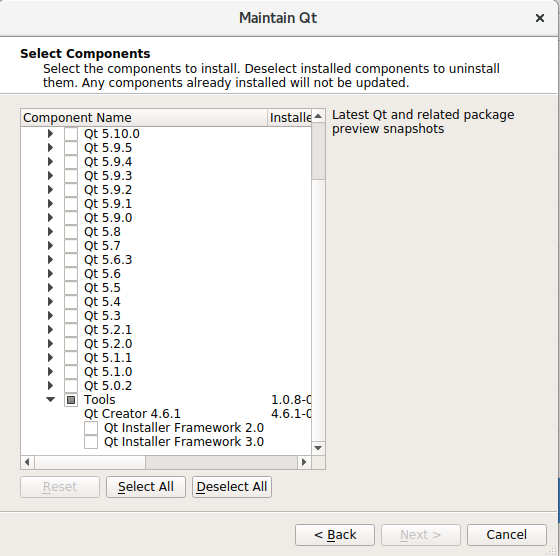Enable the Qt Installer Framework 3.0 checkbox
Viewport: 560px width, 556px height.
click(x=91, y=442)
